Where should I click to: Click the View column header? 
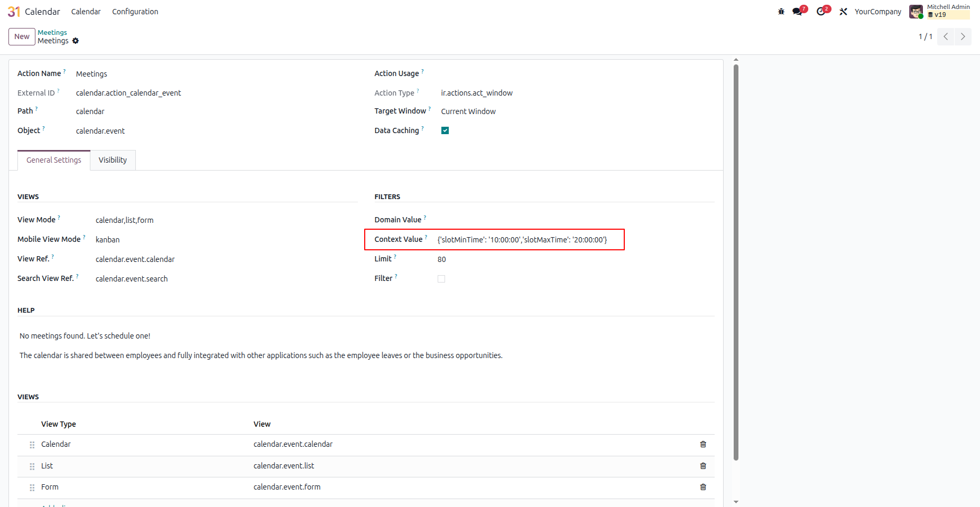click(x=262, y=424)
